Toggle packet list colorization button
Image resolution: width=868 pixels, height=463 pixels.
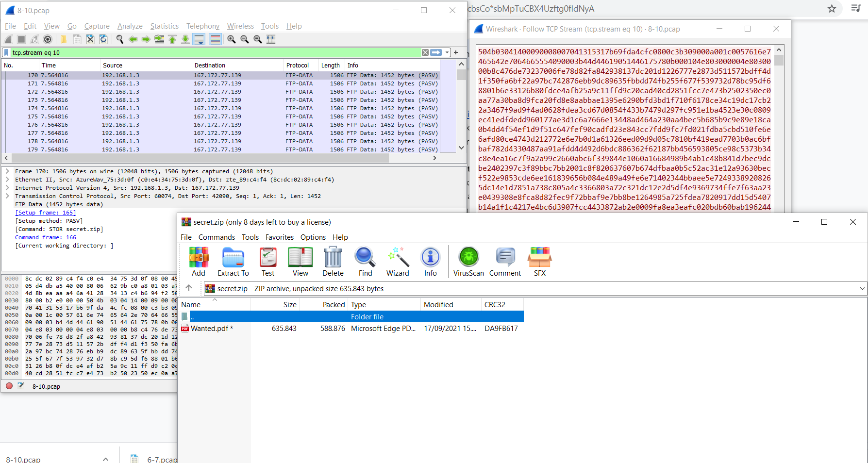coord(216,39)
